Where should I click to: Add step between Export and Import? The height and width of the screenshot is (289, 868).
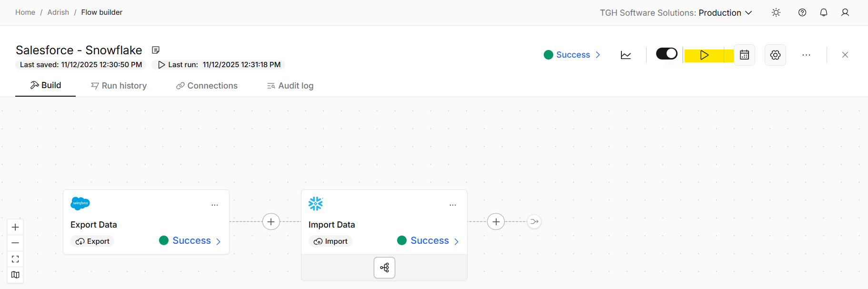coord(271,221)
